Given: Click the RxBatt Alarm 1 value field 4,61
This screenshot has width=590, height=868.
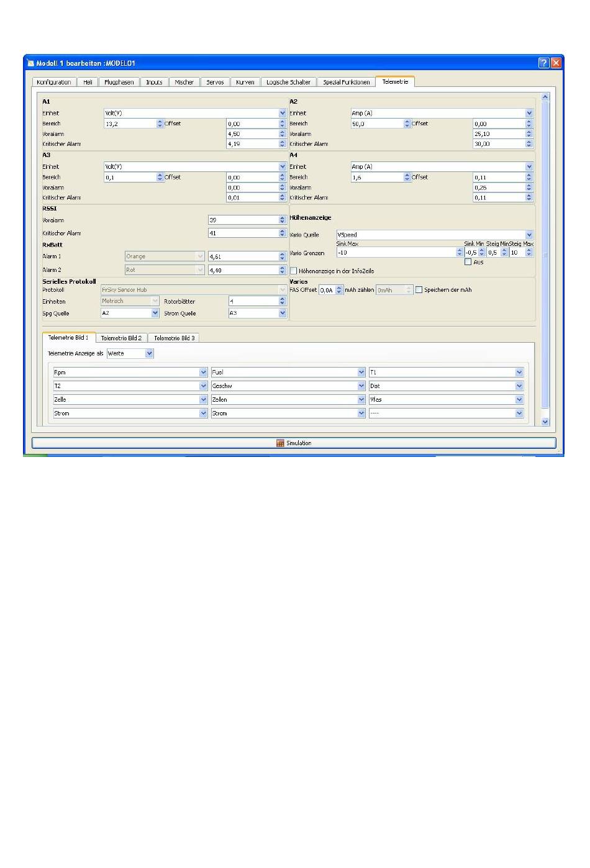Looking at the screenshot, I should click(x=247, y=256).
